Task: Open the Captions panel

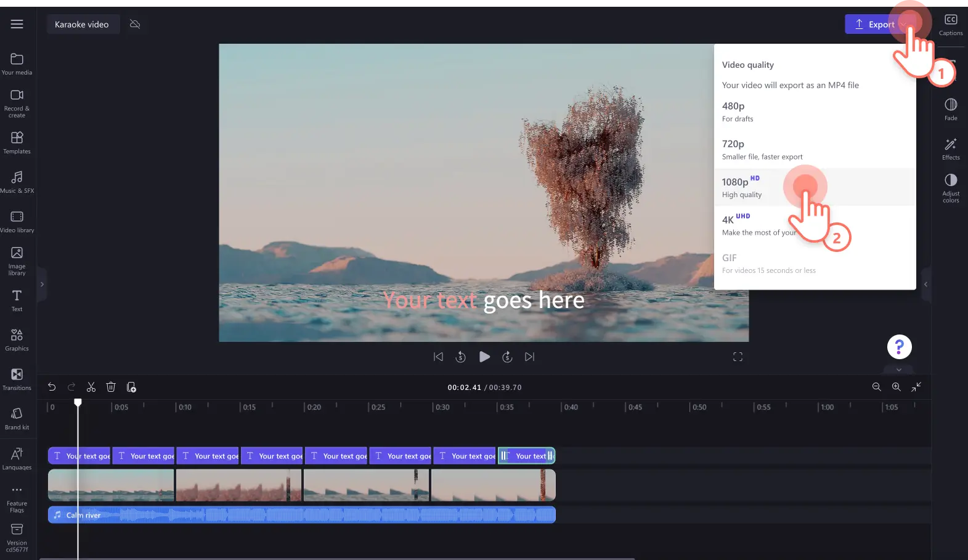Action: [x=951, y=25]
